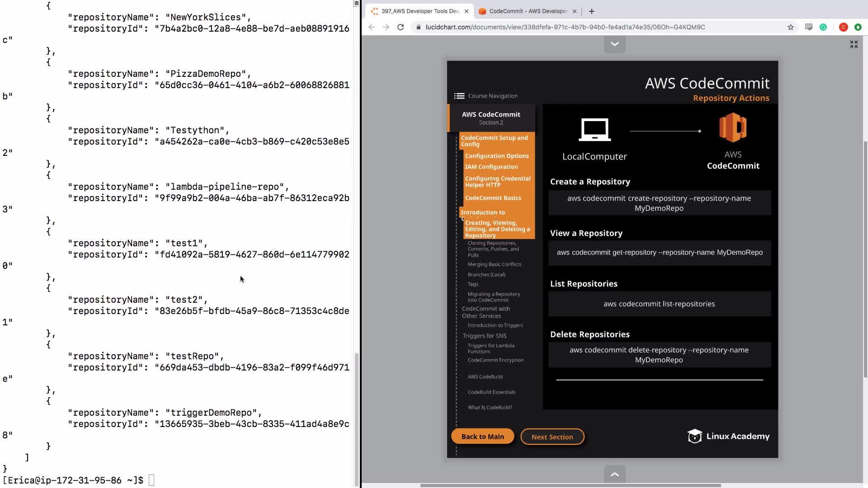
Task: Click the Course Navigation hamburger icon
Action: (459, 96)
